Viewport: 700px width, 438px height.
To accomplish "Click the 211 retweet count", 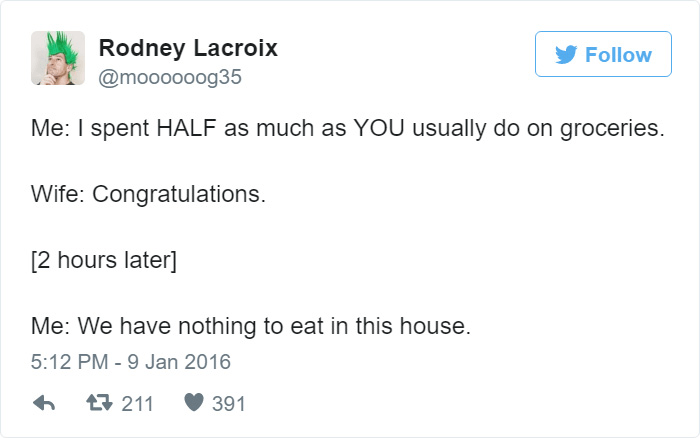I will point(137,403).
